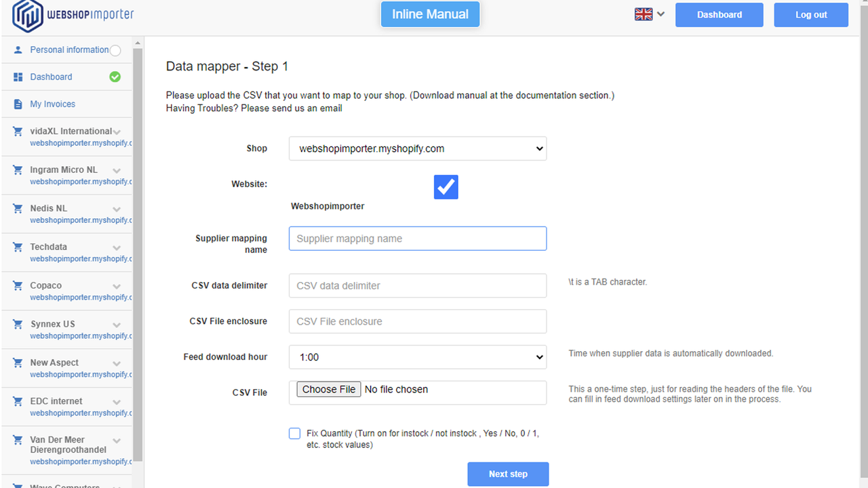Viewport: 868px width, 488px height.
Task: Click the Dashboard navigation button
Action: pos(719,14)
